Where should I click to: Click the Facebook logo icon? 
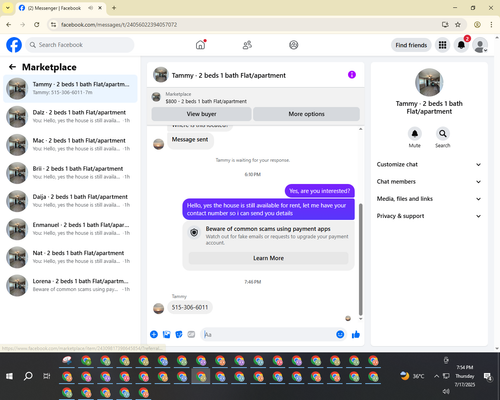click(x=14, y=45)
